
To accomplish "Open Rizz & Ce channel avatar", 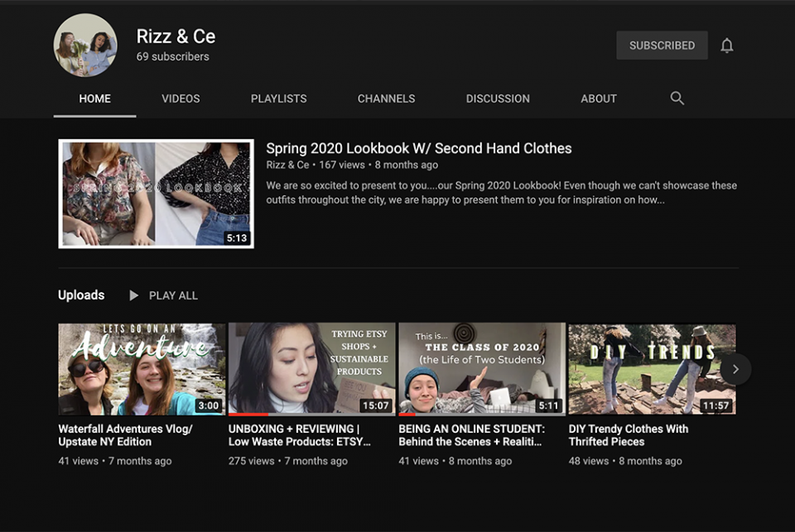I will click(85, 46).
